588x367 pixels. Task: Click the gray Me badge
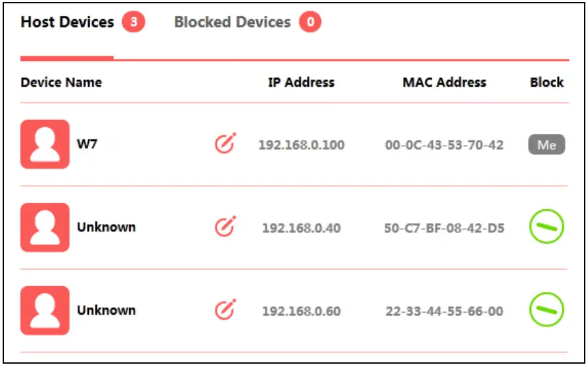coord(546,144)
